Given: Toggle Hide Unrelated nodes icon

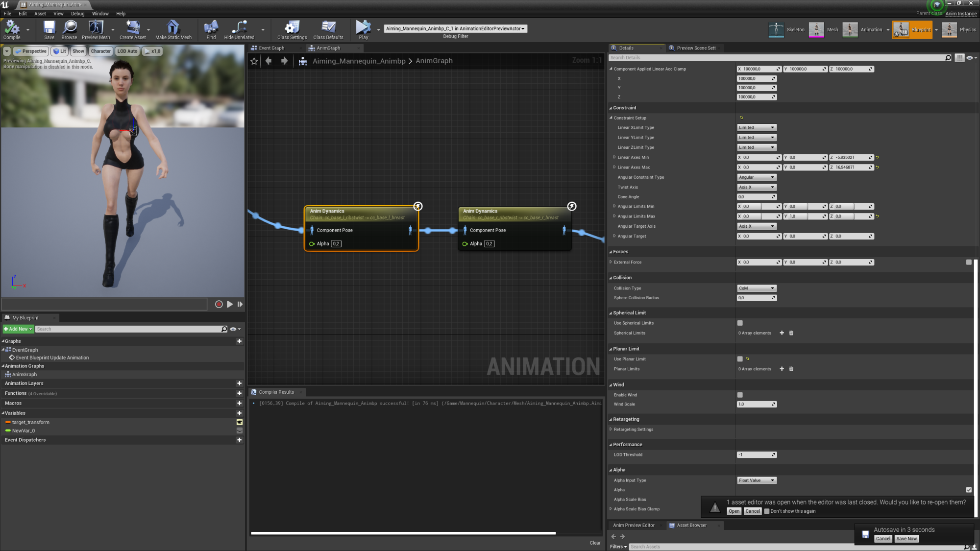Looking at the screenshot, I should (239, 29).
